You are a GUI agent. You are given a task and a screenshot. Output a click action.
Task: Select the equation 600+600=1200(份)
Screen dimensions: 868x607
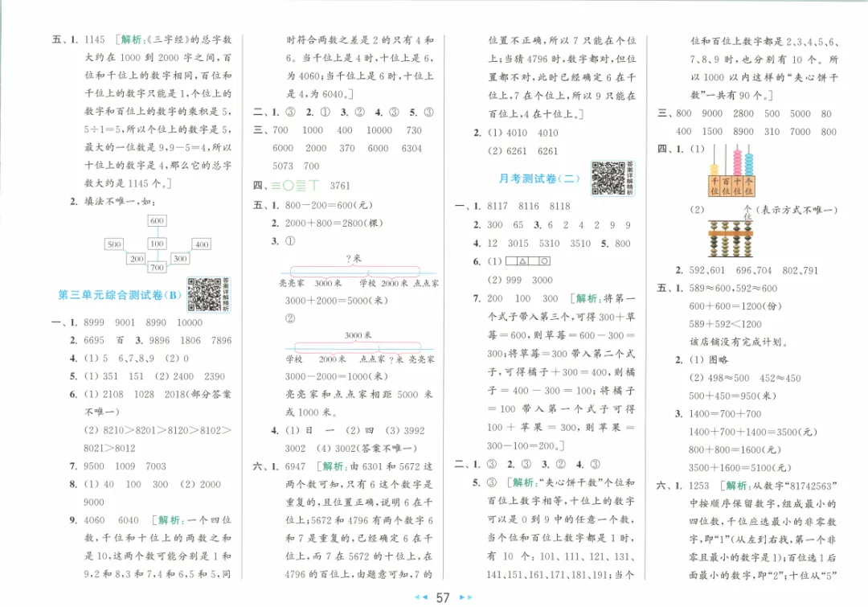(735, 306)
